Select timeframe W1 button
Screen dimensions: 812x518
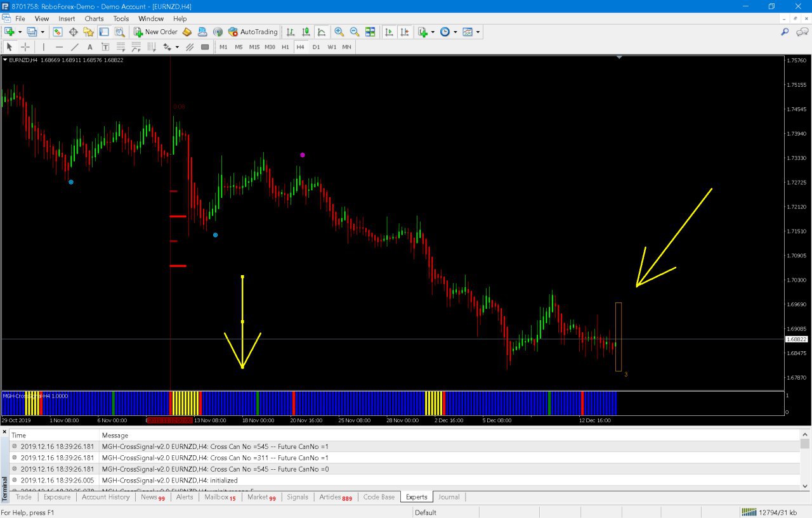331,47
